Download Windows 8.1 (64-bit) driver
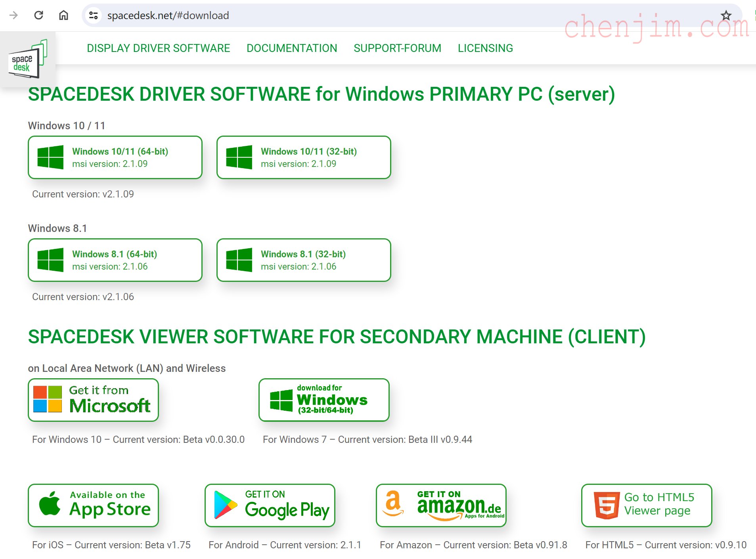Image resolution: width=756 pixels, height=559 pixels. (115, 260)
